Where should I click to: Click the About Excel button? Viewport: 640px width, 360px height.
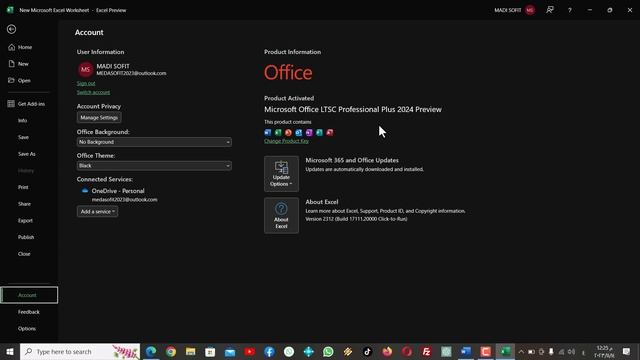coord(281,216)
